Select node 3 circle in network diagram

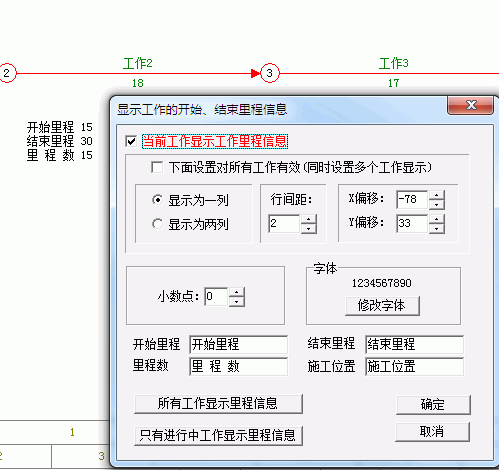269,73
